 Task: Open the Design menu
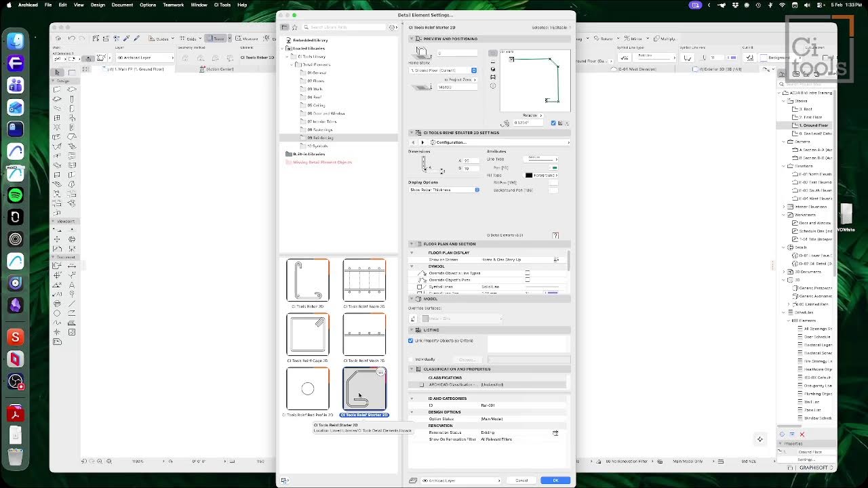(x=98, y=5)
